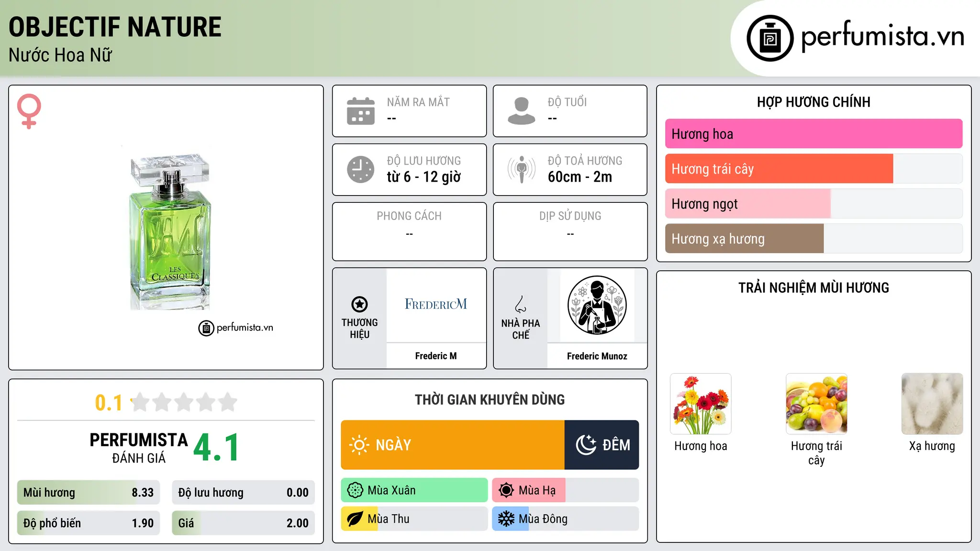Click the star badge icon above Thương hiệu

359,304
